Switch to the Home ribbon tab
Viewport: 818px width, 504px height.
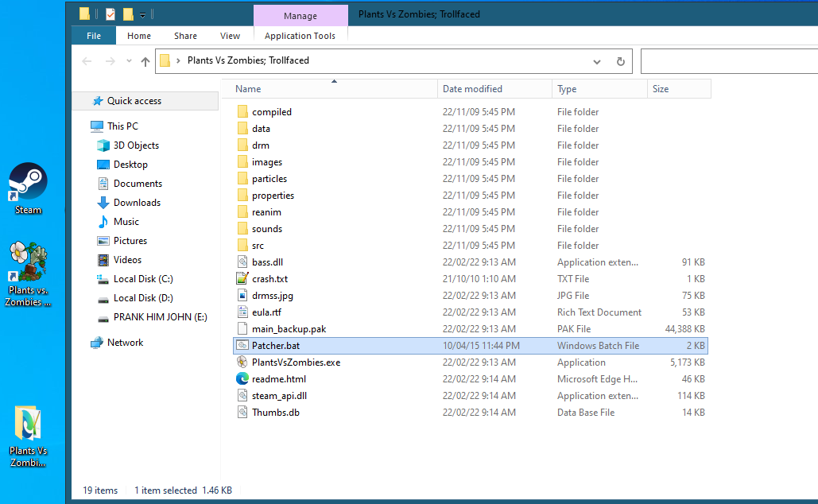coord(139,36)
